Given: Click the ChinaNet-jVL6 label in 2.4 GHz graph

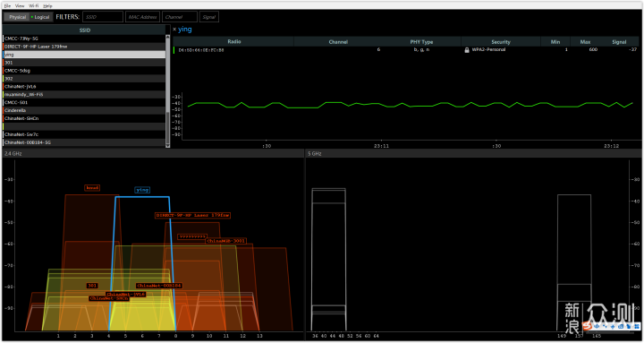Looking at the screenshot, I should pos(126,295).
